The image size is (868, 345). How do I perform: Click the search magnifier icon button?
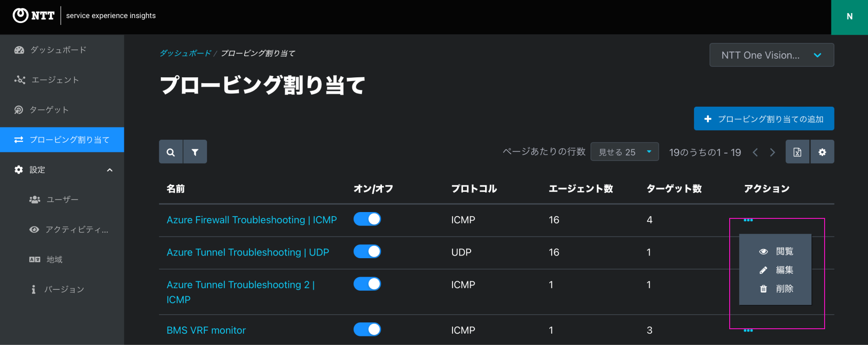tap(171, 152)
